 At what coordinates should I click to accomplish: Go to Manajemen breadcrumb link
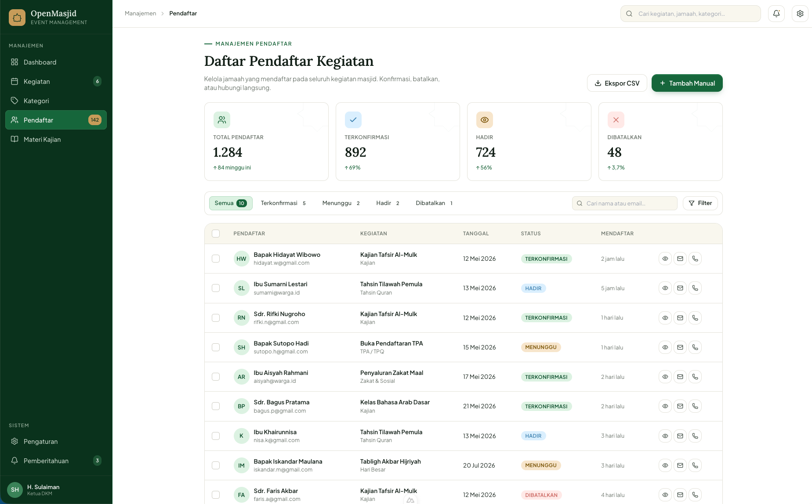140,13
